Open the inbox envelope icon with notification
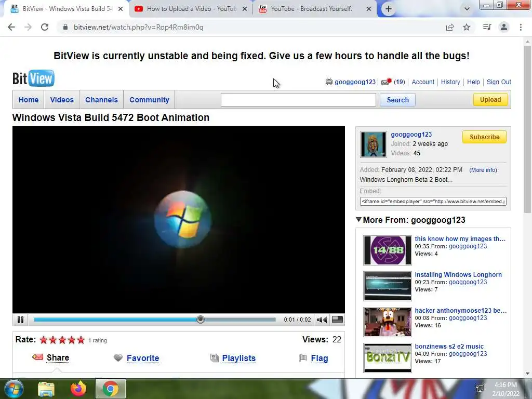532x399 pixels. [386, 82]
